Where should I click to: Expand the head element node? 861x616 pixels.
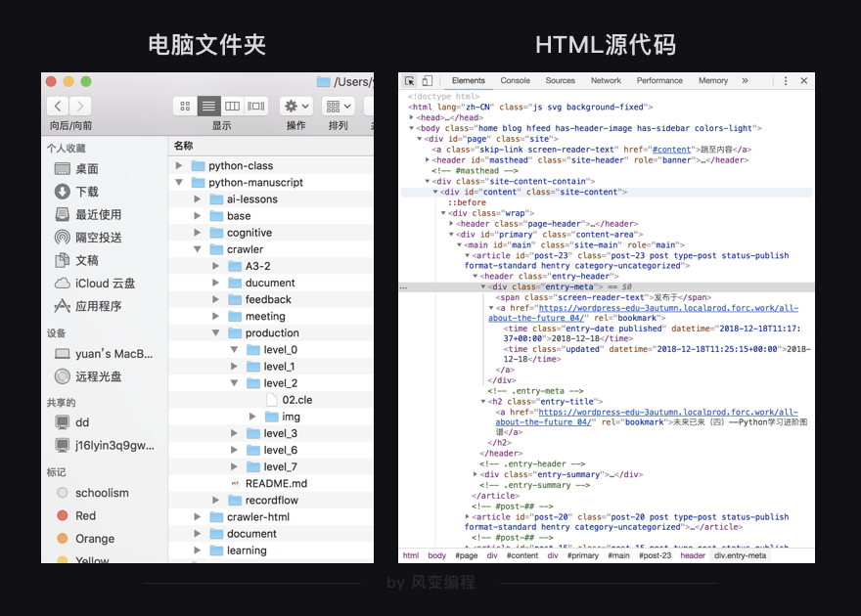411,117
